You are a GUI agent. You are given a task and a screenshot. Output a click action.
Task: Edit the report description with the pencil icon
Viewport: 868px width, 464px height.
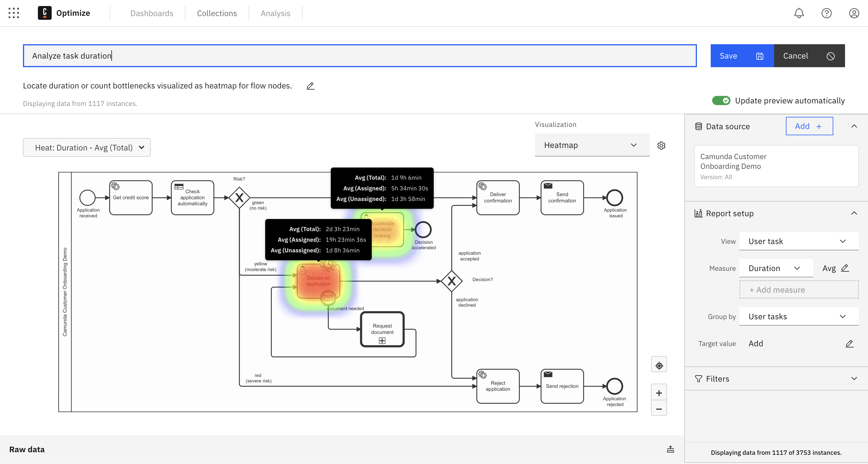click(x=310, y=86)
